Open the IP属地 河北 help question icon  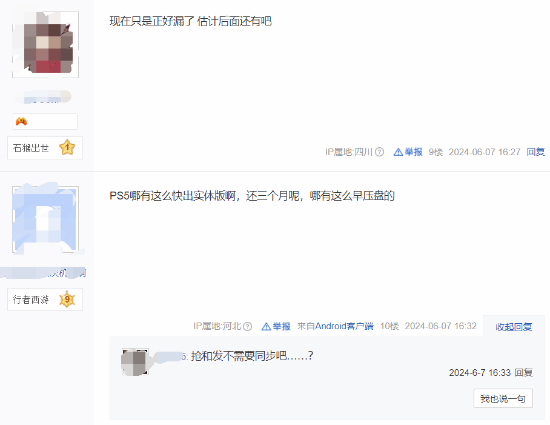pos(247,326)
